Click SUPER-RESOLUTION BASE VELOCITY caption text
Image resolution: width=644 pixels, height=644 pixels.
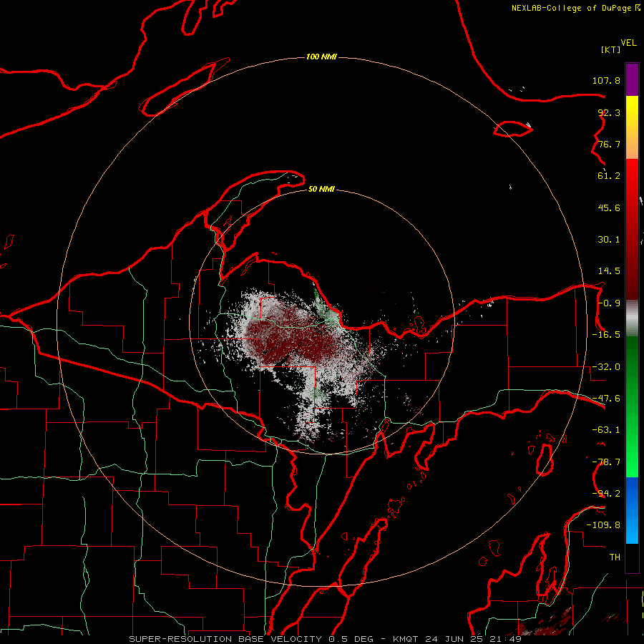(x=225, y=639)
